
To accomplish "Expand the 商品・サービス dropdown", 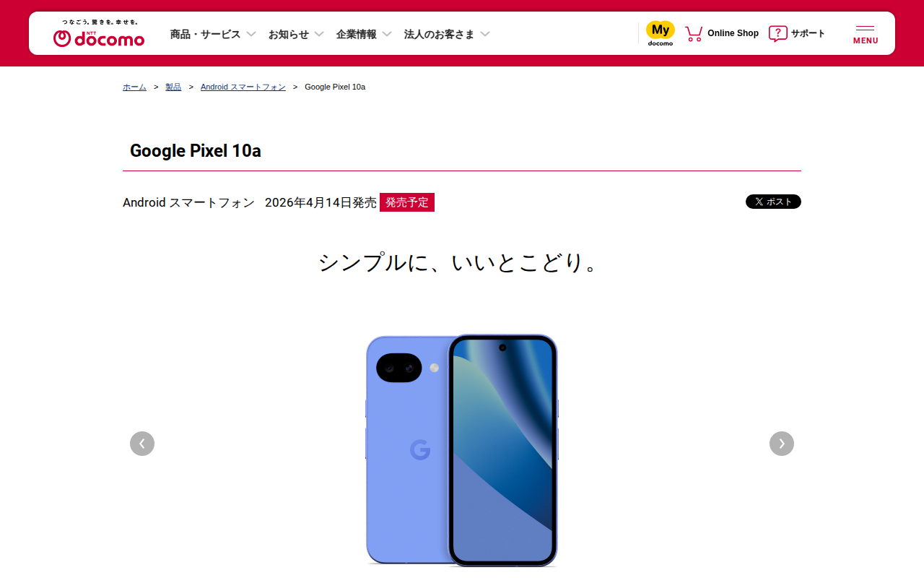I will pyautogui.click(x=213, y=34).
